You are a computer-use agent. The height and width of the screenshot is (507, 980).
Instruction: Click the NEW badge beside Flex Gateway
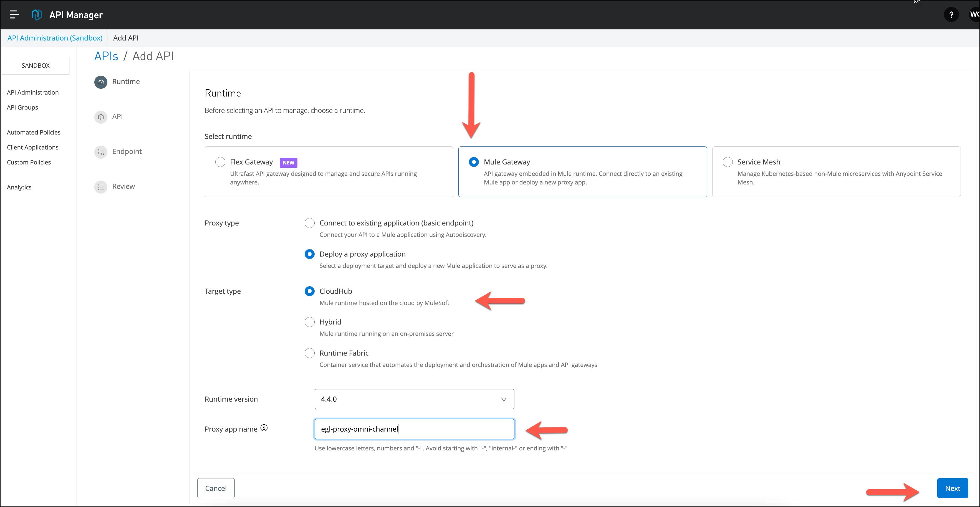click(x=288, y=163)
